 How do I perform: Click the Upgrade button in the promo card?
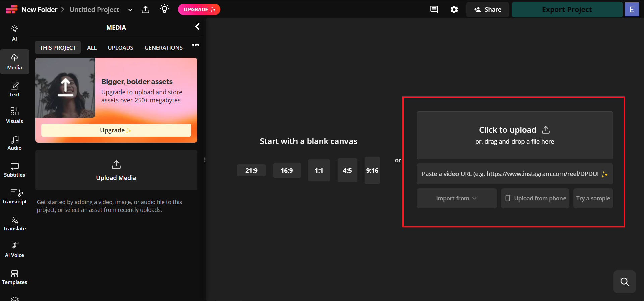click(x=116, y=130)
